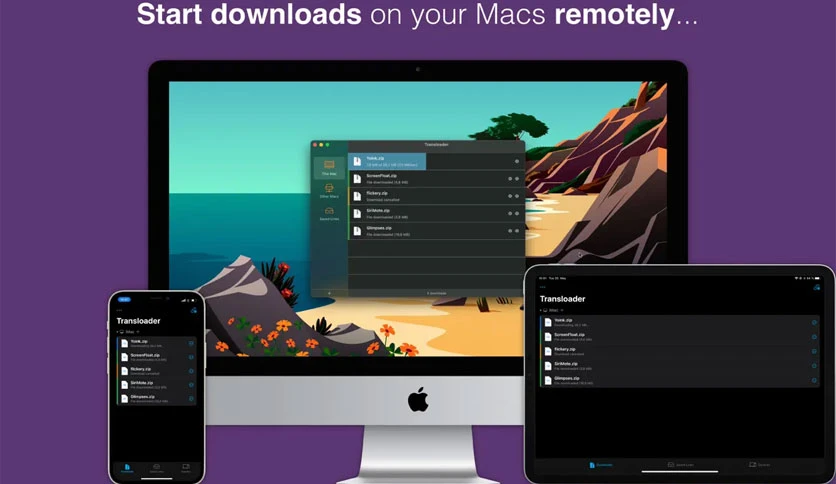This screenshot has height=484, width=836.
Task: Click the left round button on Mac ScreenFloat.zip row
Action: point(510,179)
